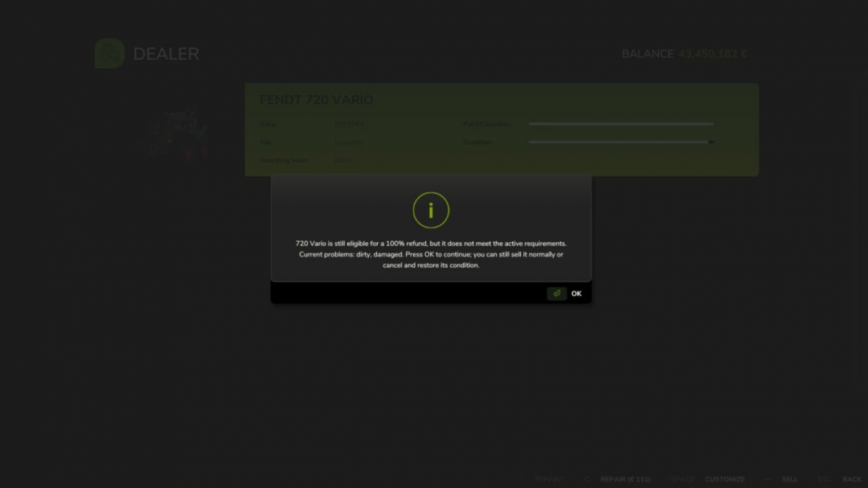Click the ESC key hint before Back
The height and width of the screenshot is (488, 868).
click(825, 479)
